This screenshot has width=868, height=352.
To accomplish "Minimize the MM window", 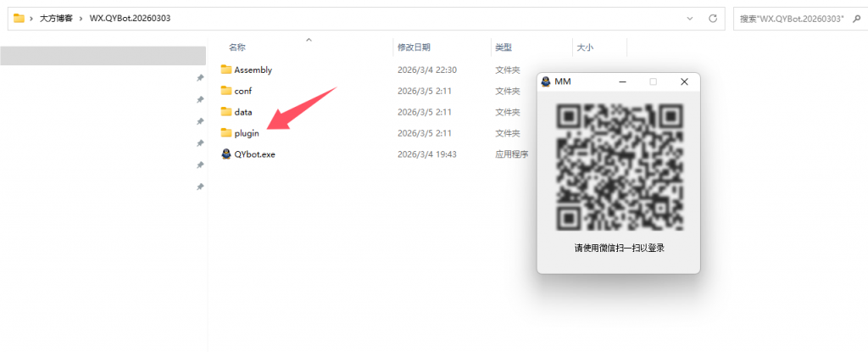I will pos(622,81).
